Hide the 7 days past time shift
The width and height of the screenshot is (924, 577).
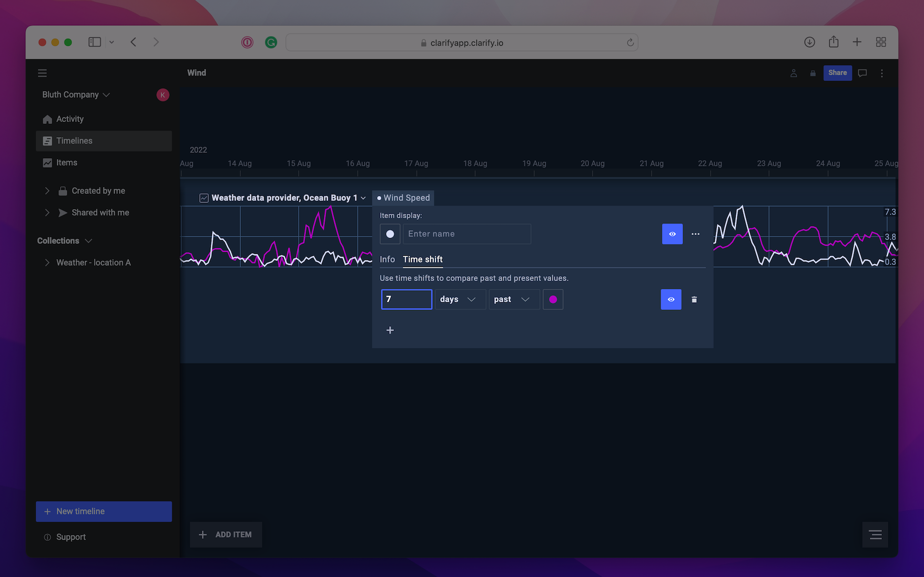pos(671,300)
